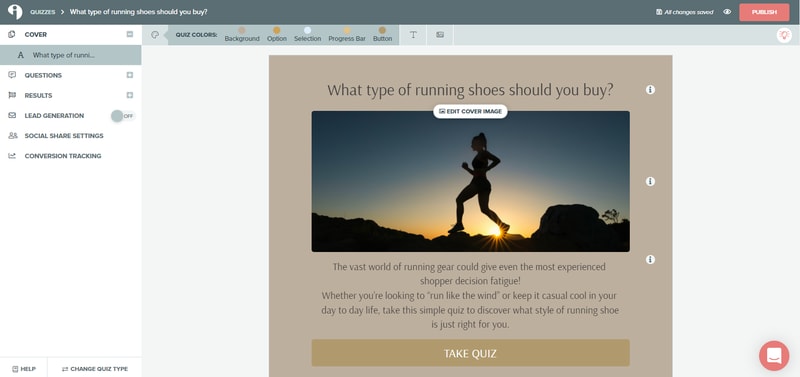Open Lead Generation settings

(54, 116)
